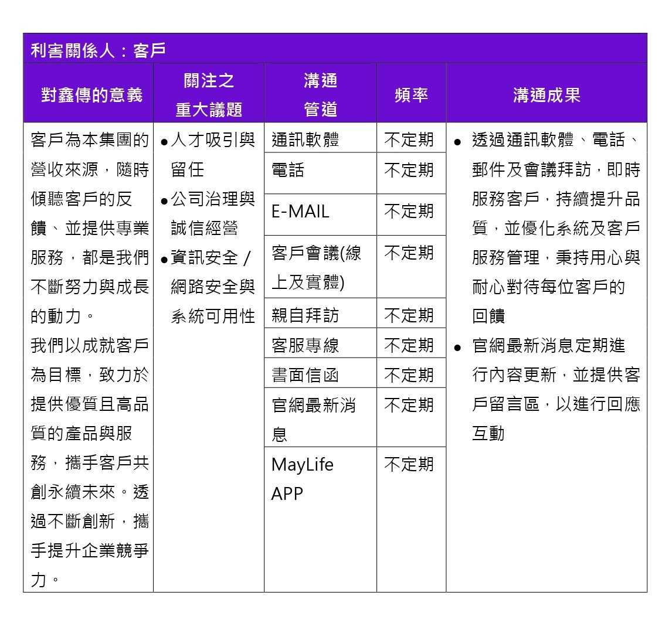Click the 通訊軟體 channel cell
The image size is (672, 623).
306,139
